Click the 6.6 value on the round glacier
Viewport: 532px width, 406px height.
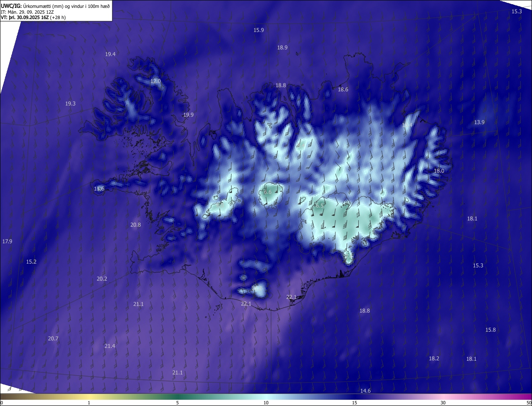coord(267,192)
